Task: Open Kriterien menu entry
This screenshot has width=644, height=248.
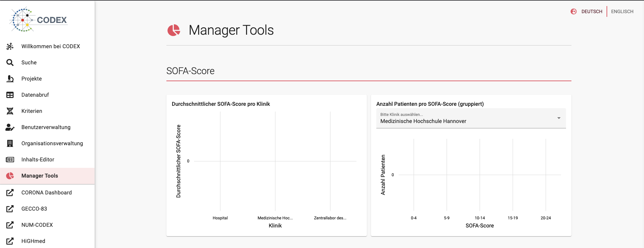Action: pos(47,111)
